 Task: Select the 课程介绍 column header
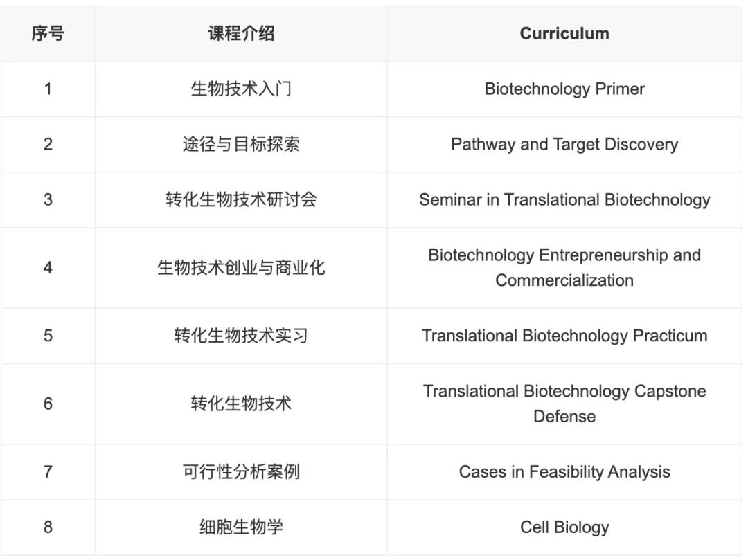coord(241,33)
